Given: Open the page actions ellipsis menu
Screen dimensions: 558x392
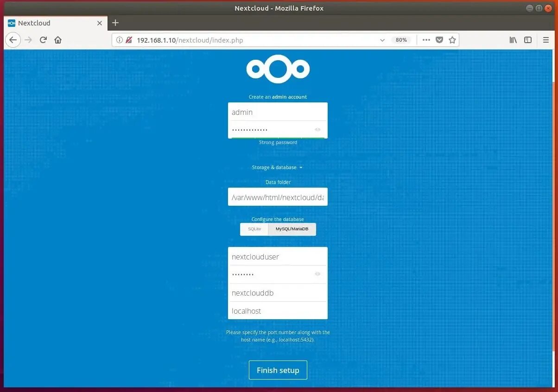Looking at the screenshot, I should pos(426,40).
